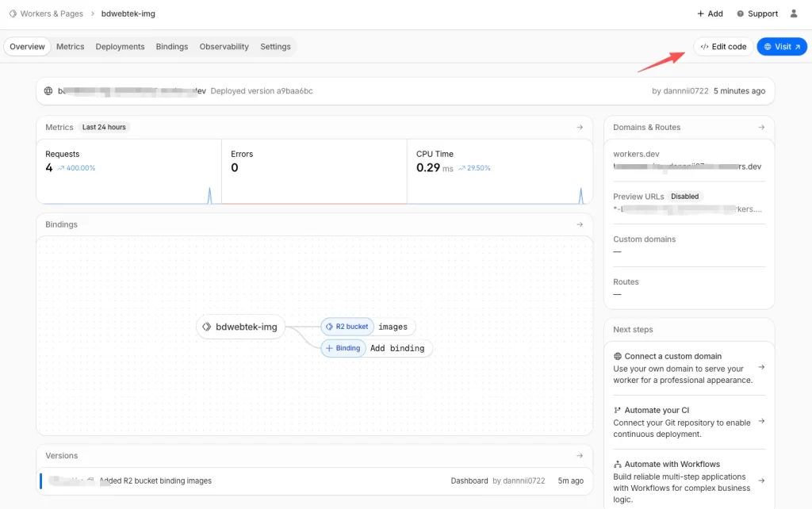Screen dimensions: 812x509
Task: Select the bdwebtek-img worker node
Action: click(241, 327)
